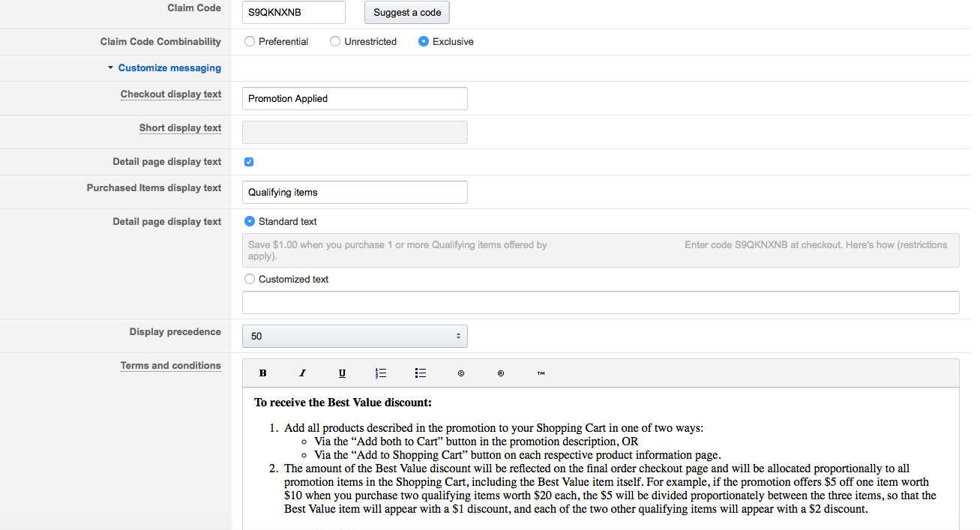Insert the TM trademark symbol
The width and height of the screenshot is (980, 530).
[x=541, y=373]
